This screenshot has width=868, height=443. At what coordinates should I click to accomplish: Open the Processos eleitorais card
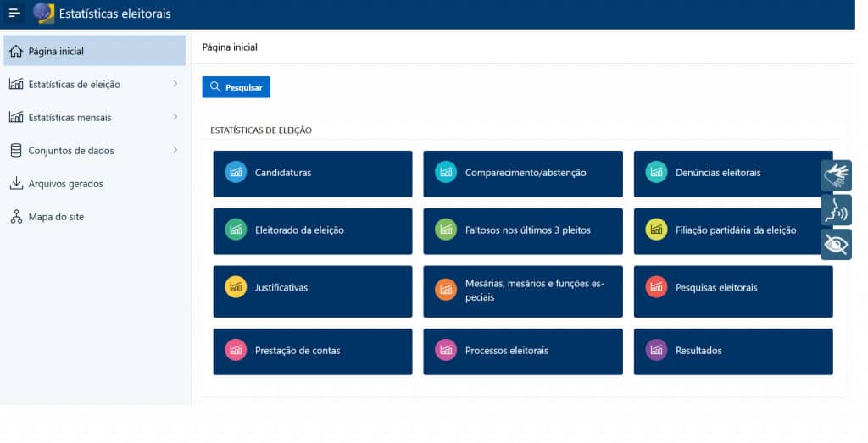pos(523,352)
